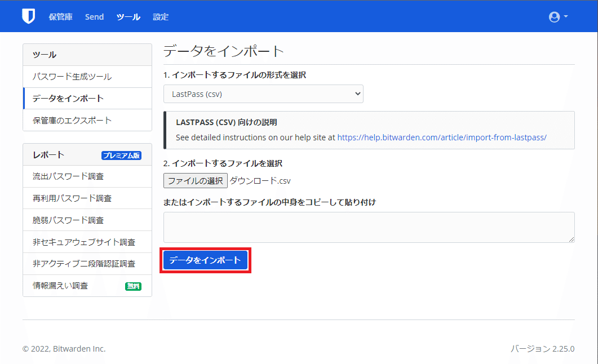
Task: Select the ツール nav item
Action: (129, 17)
